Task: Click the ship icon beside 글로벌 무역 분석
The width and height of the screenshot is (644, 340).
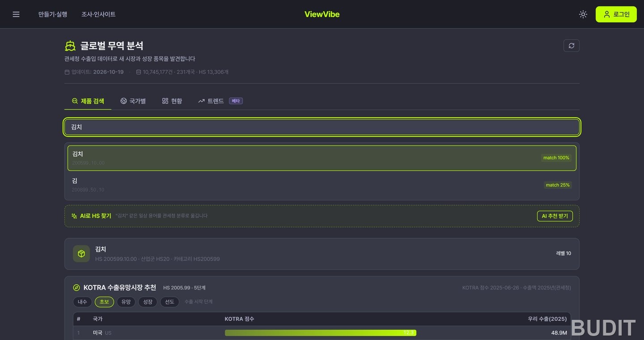Action: [70, 46]
